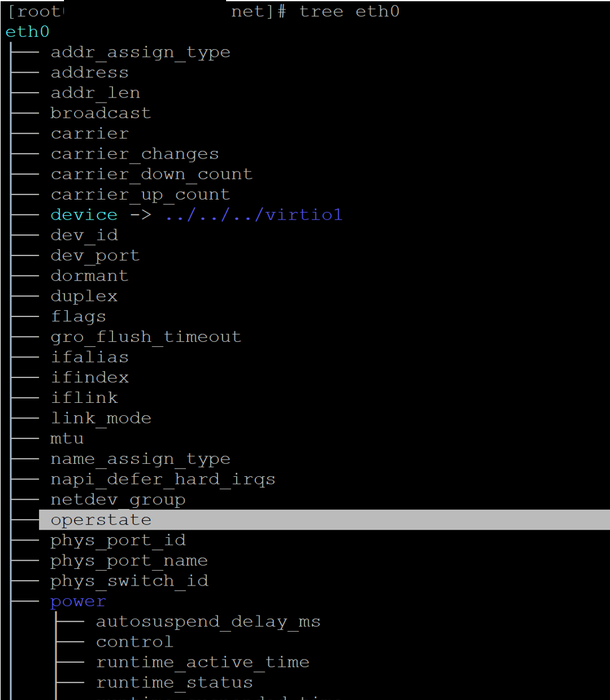
Task: Click the tree eth0 command text
Action: [x=349, y=12]
